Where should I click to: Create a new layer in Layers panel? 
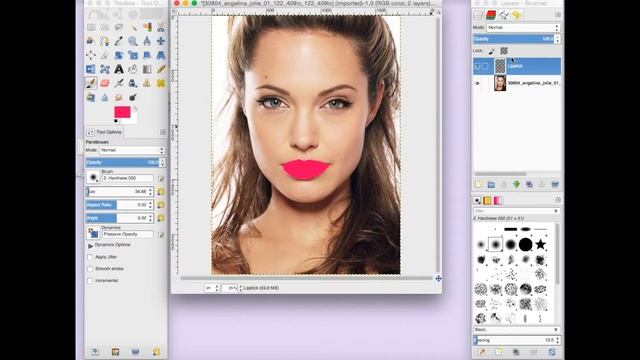pos(478,184)
